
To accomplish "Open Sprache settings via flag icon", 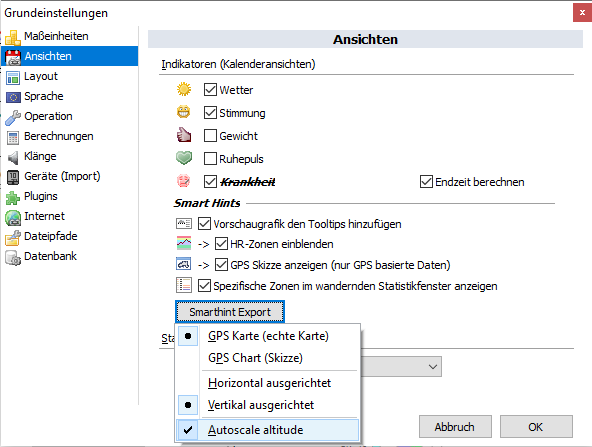I will point(13,97).
